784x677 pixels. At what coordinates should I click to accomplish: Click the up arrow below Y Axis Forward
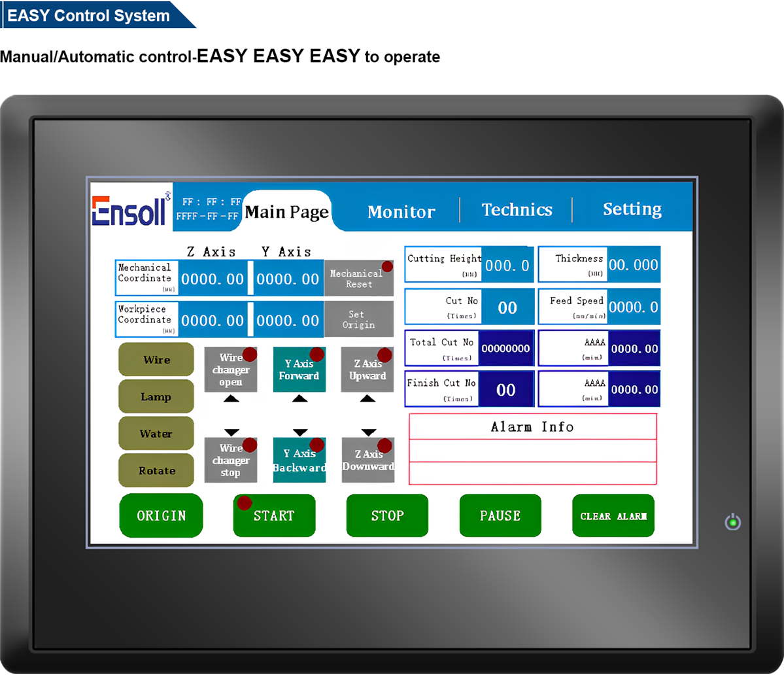point(299,398)
